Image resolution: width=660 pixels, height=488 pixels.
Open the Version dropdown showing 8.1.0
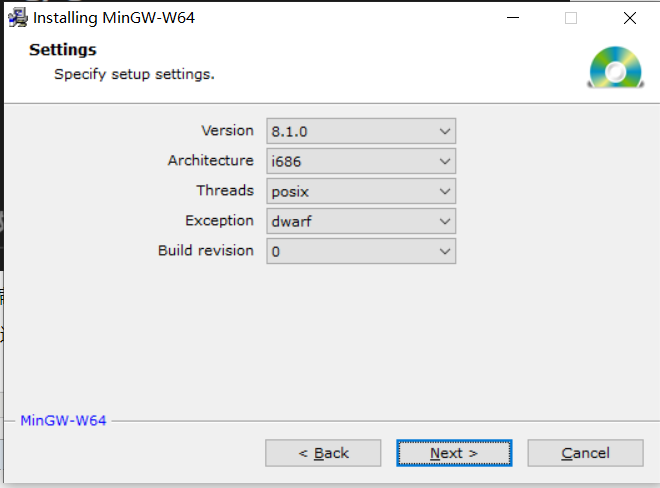pos(361,131)
